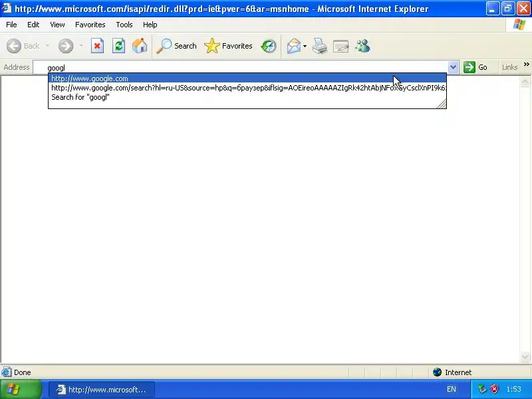Click the Forward navigation arrow
Image resolution: width=532 pixels, height=399 pixels.
(x=66, y=46)
